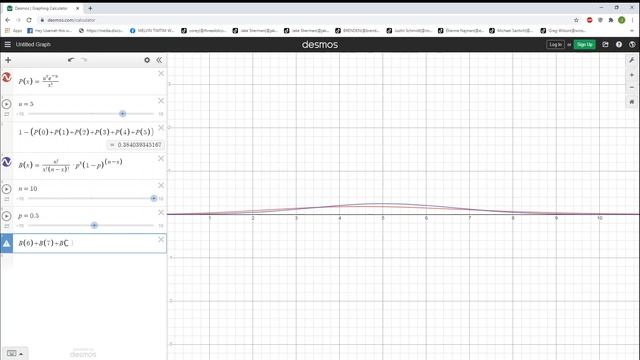The image size is (640, 360).
Task: Zoom in on the graph
Action: pos(631,75)
